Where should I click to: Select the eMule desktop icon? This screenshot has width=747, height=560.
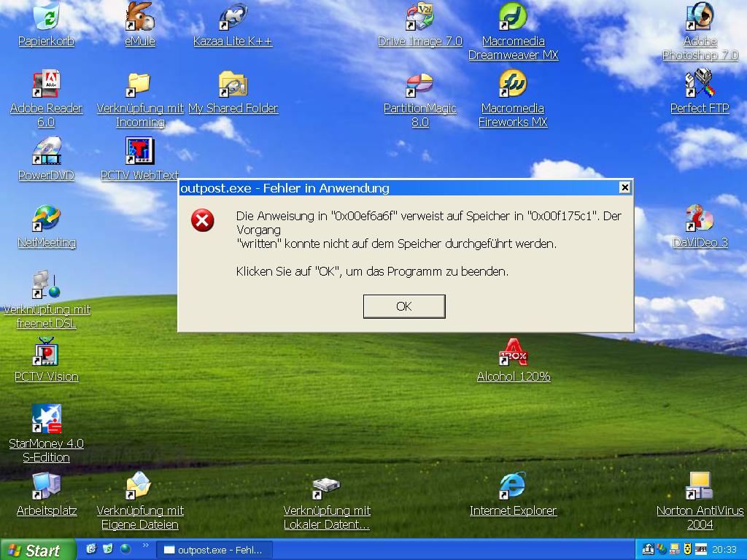[x=140, y=16]
